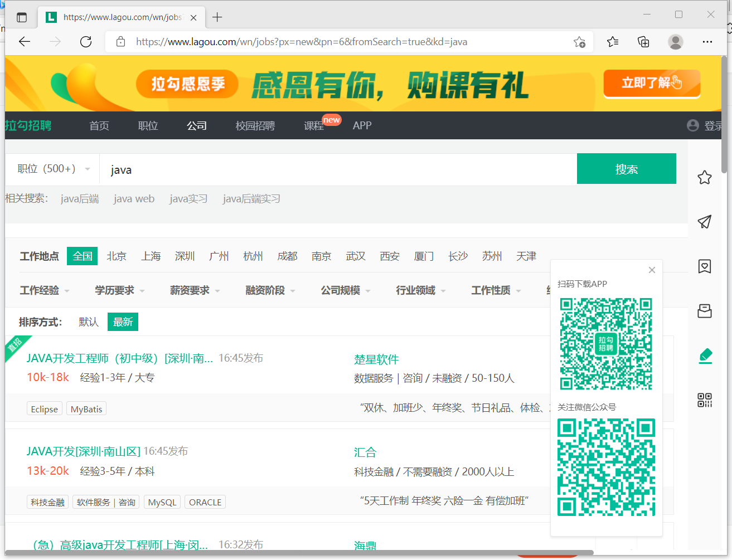Click the login user avatar icon

tap(693, 125)
